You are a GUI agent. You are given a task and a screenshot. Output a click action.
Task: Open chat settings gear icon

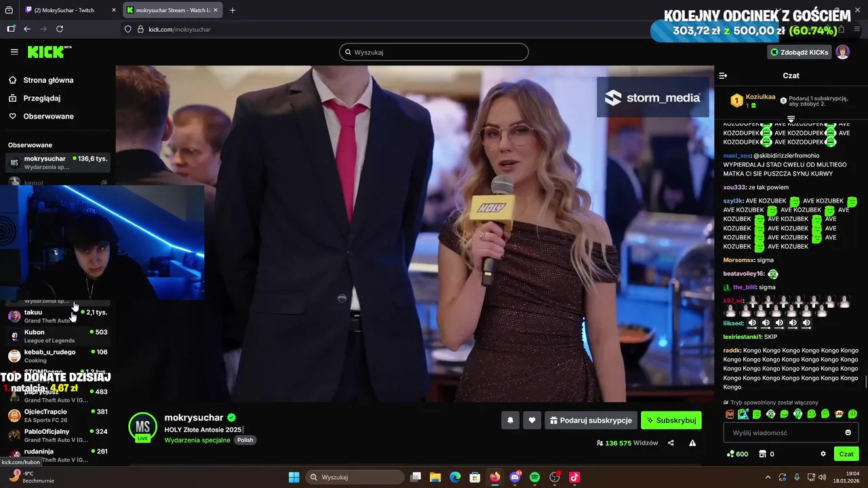823,454
